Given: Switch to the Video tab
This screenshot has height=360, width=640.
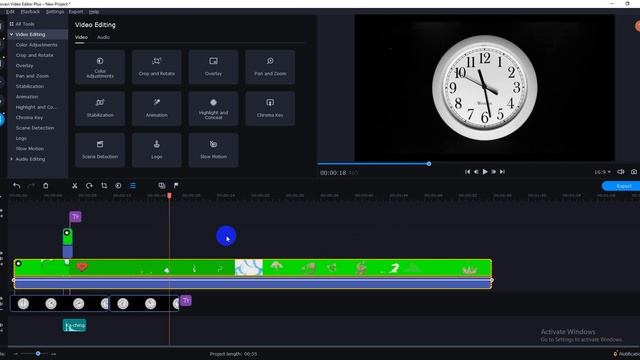Looking at the screenshot, I should (x=81, y=37).
